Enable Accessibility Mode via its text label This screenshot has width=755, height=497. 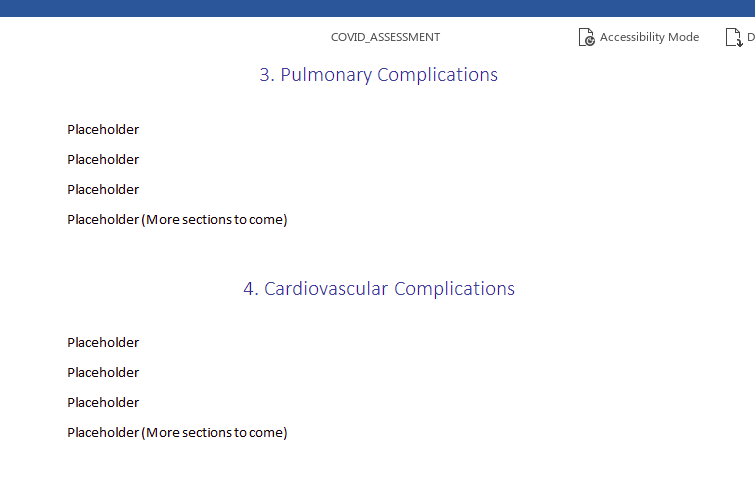(649, 37)
